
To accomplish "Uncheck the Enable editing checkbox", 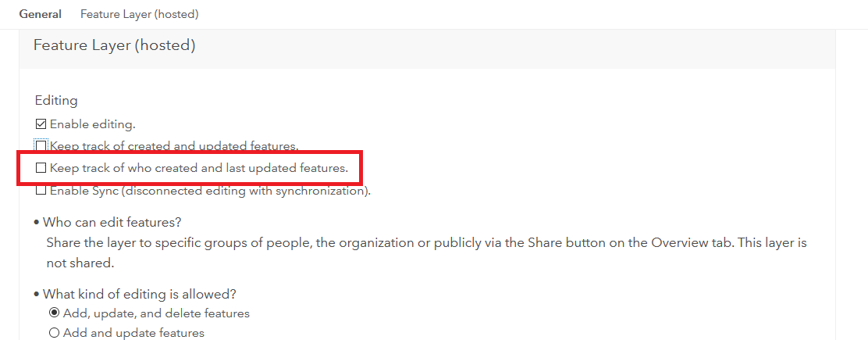I will pos(41,123).
